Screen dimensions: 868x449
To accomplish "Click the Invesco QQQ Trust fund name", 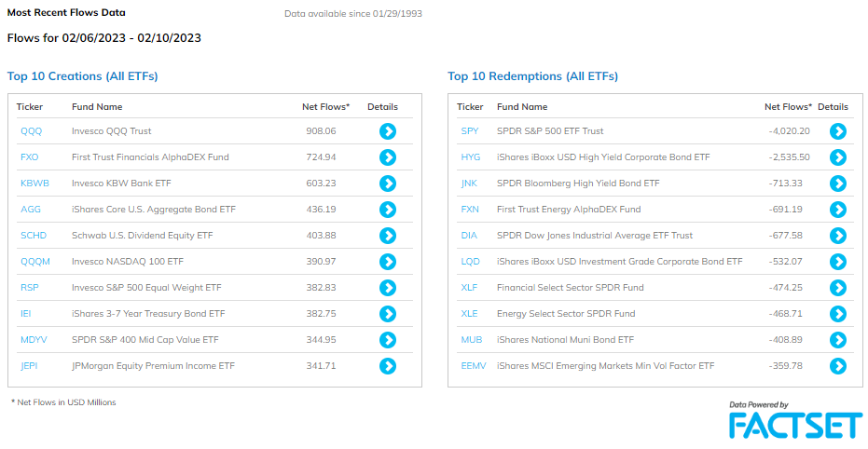I will [x=111, y=131].
